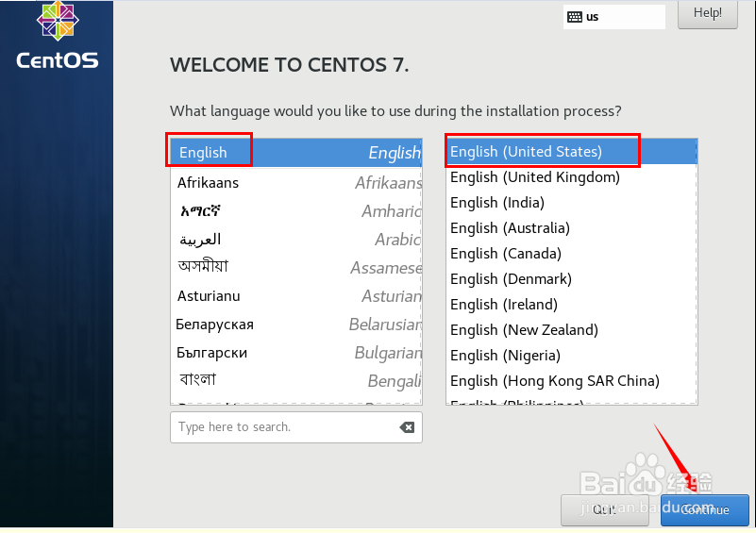
Task: Open the us keyboard layout selector
Action: [613, 17]
